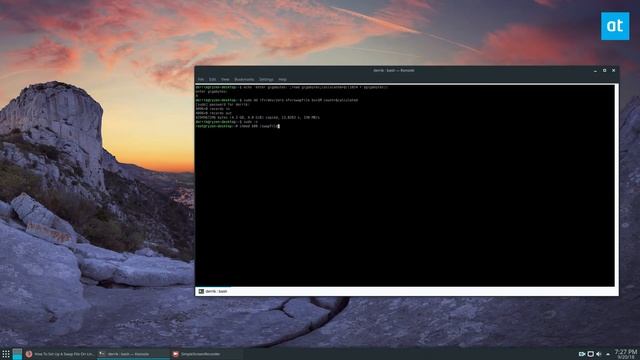The width and height of the screenshot is (640, 360).
Task: Open the Help menu in Konsole
Action: [282, 80]
